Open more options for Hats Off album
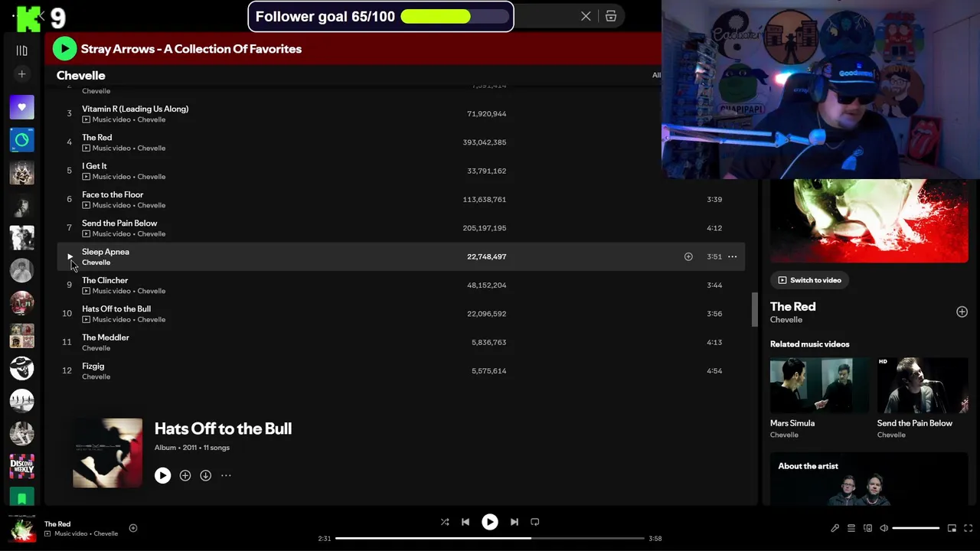The width and height of the screenshot is (980, 551). point(226,476)
